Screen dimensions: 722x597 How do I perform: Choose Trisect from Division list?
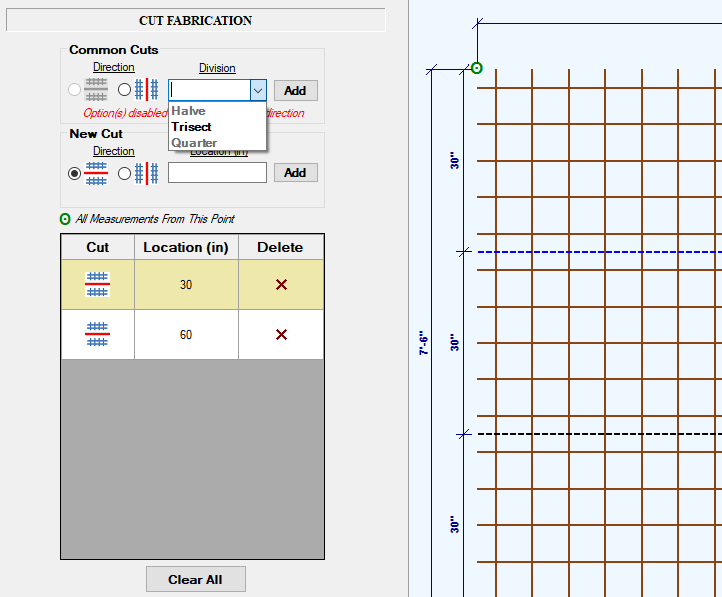191,127
